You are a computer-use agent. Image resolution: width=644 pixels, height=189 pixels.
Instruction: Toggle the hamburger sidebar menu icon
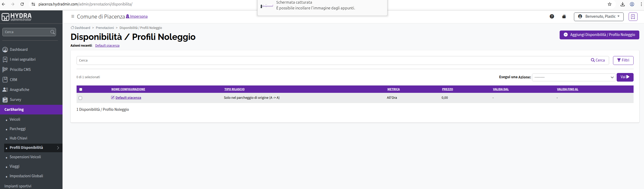tap(73, 16)
